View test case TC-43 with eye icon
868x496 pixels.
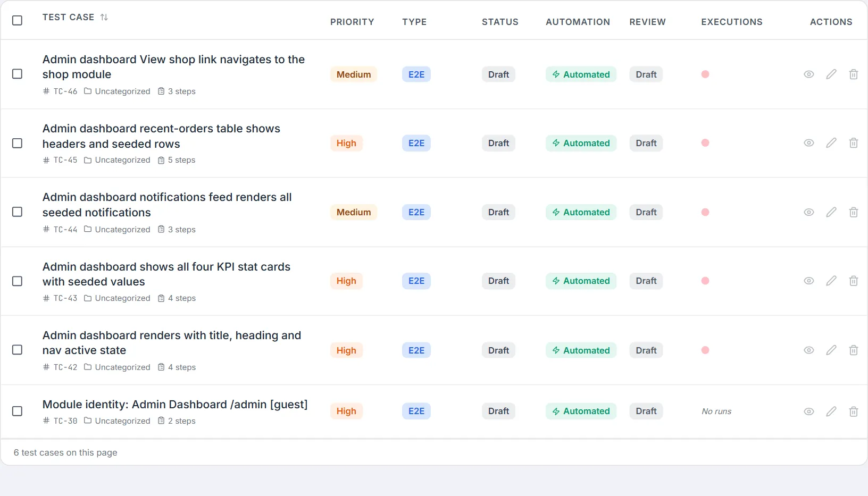click(808, 281)
